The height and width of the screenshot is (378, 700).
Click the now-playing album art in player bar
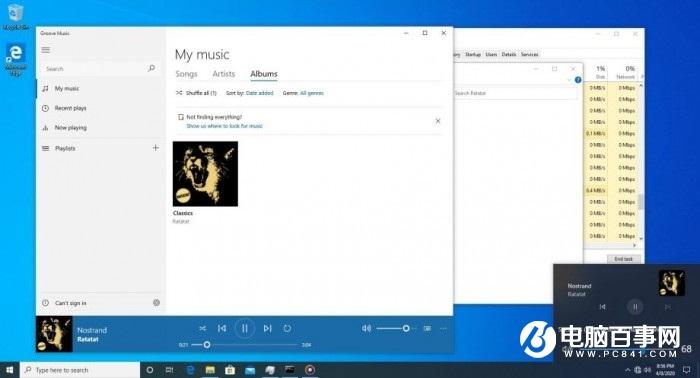click(54, 334)
